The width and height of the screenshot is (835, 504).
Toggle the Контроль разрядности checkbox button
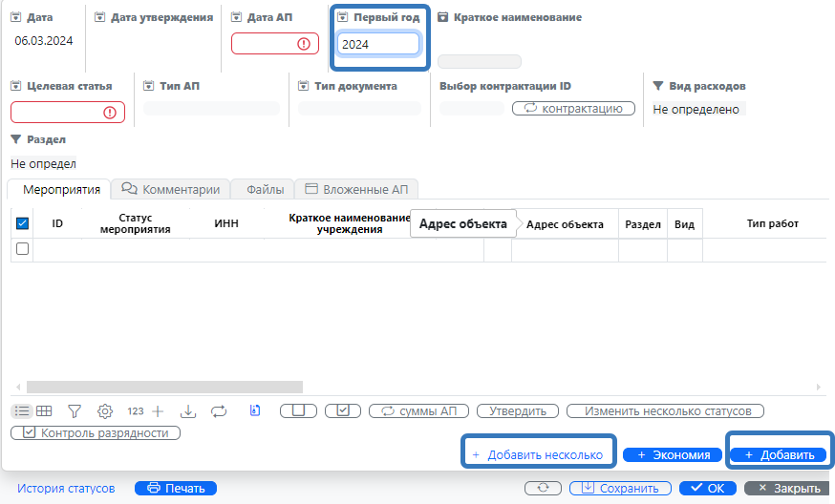tap(96, 433)
